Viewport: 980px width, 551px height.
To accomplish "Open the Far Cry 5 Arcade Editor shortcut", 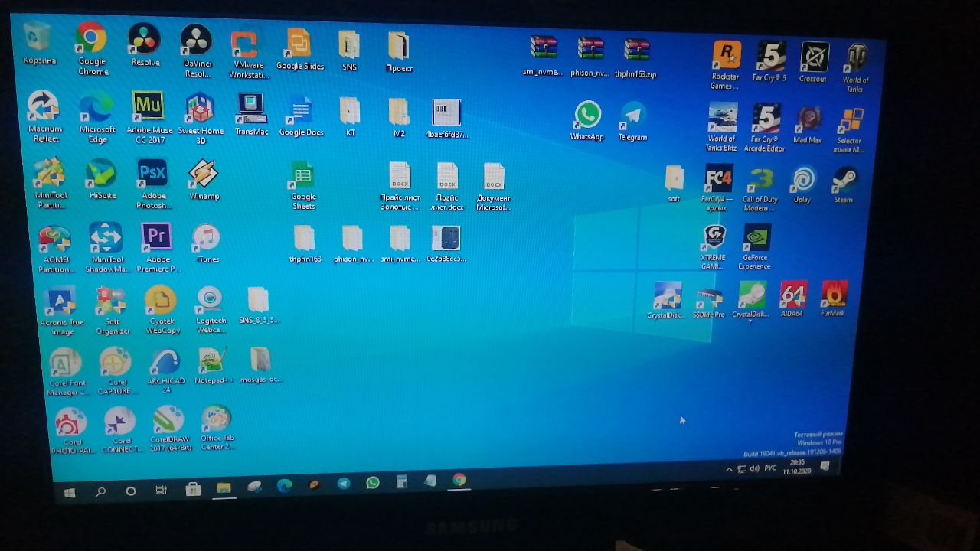I will coord(766,128).
